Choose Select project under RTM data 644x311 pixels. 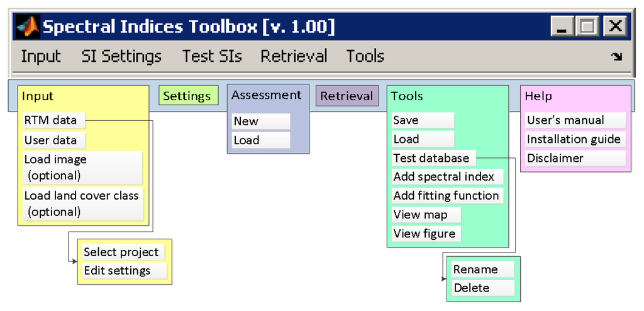point(122,252)
